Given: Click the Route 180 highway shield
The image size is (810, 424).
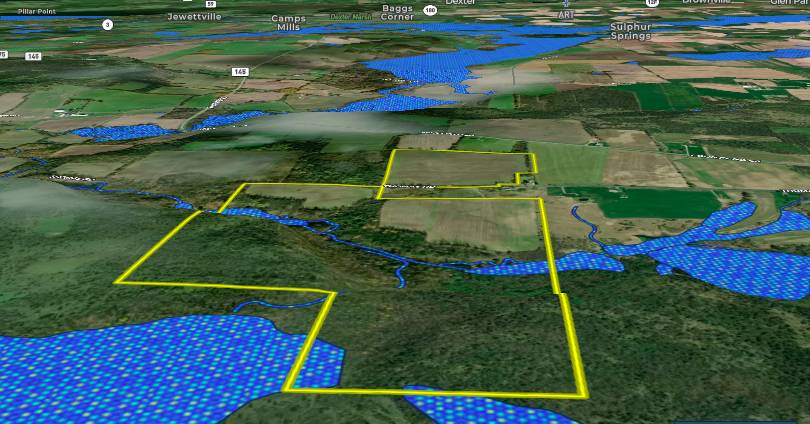Looking at the screenshot, I should [x=429, y=10].
